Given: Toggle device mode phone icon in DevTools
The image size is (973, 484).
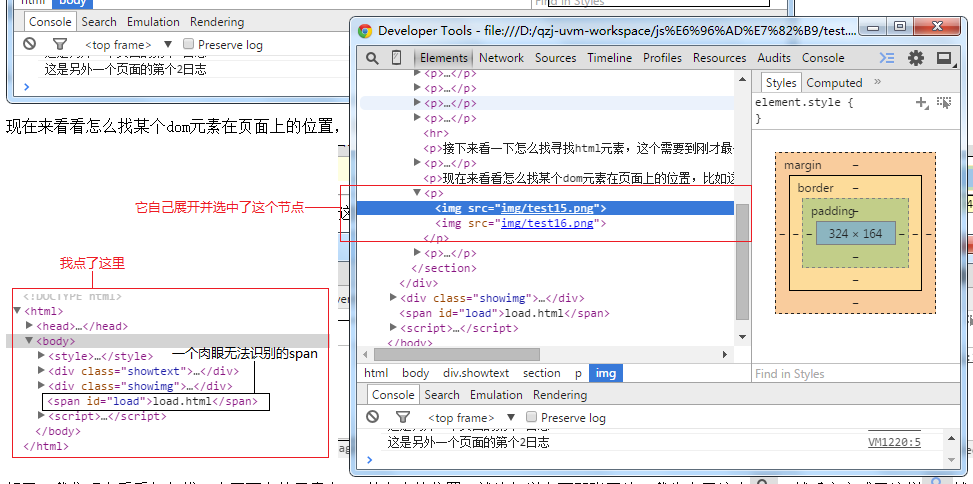Looking at the screenshot, I should (397, 58).
